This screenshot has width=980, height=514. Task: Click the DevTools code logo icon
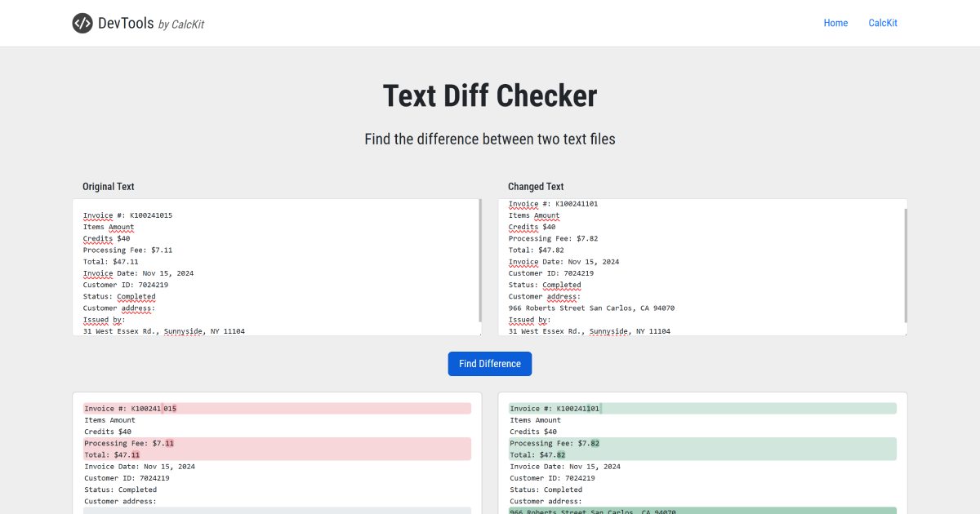82,23
